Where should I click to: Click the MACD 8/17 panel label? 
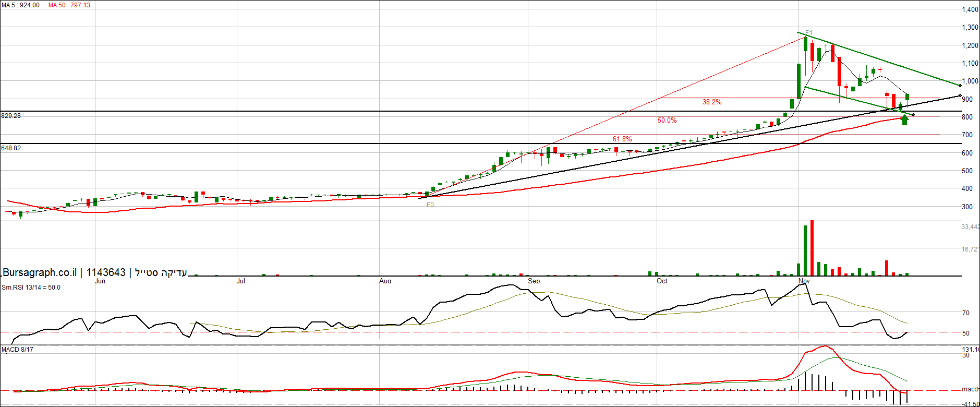tap(18, 350)
